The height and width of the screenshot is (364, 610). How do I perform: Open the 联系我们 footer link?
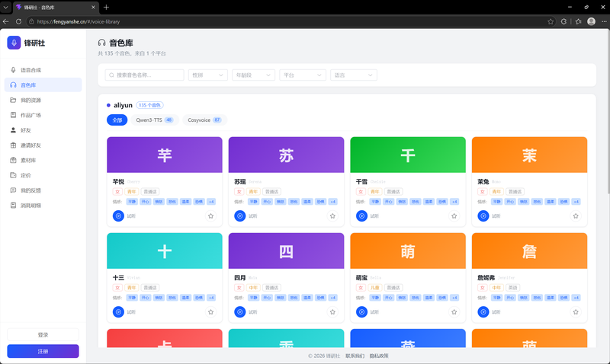tap(355, 356)
